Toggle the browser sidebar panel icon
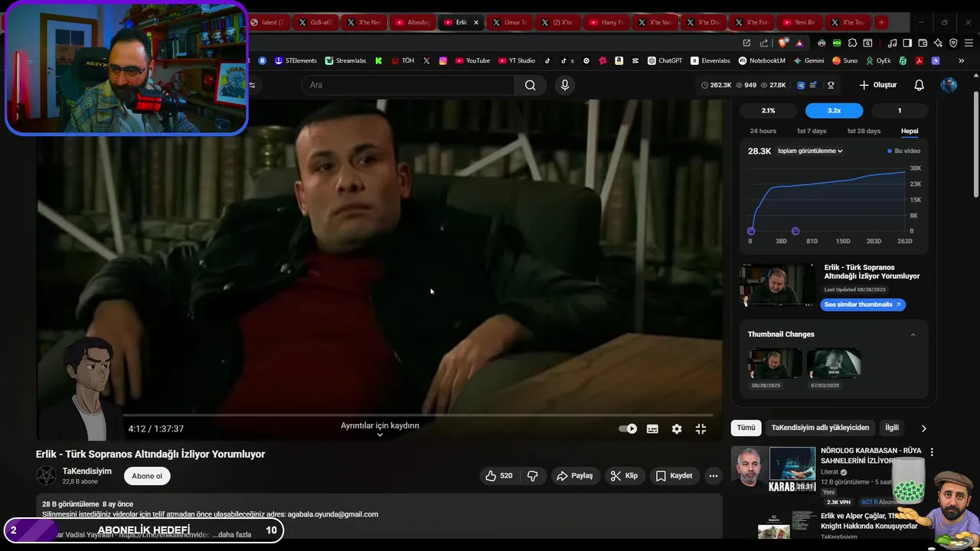This screenshot has width=980, height=551. [907, 43]
